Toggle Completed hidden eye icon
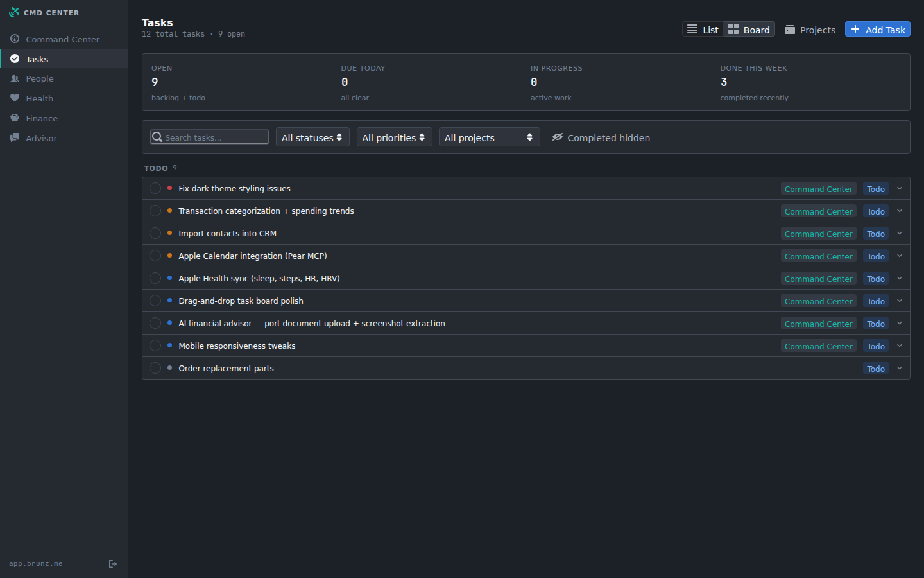Screen dimensions: 924x578 click(558, 137)
